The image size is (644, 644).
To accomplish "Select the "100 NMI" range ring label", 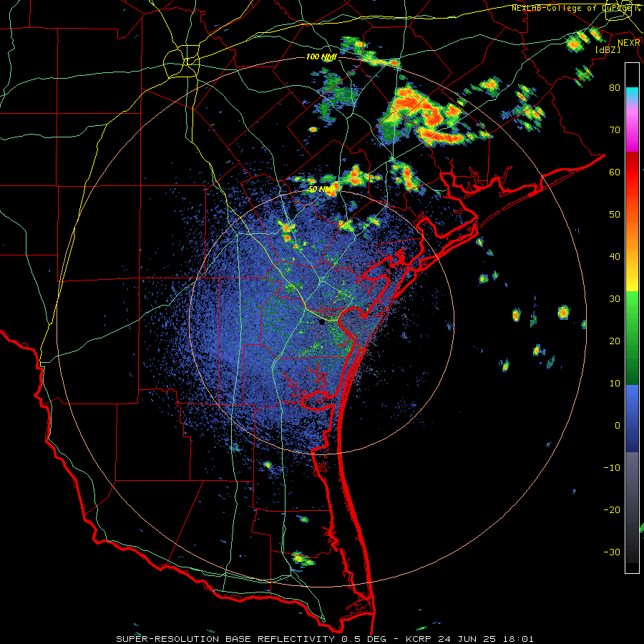I will click(x=321, y=57).
